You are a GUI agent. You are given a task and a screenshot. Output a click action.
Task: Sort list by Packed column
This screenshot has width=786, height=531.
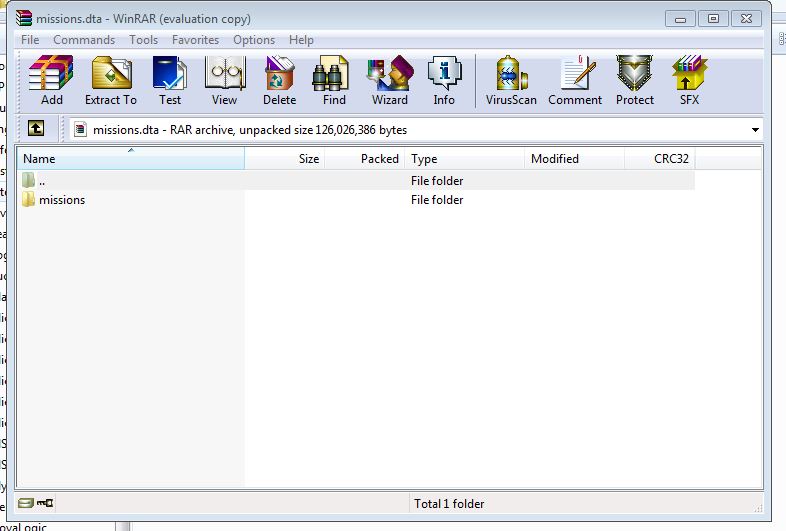tap(365, 158)
